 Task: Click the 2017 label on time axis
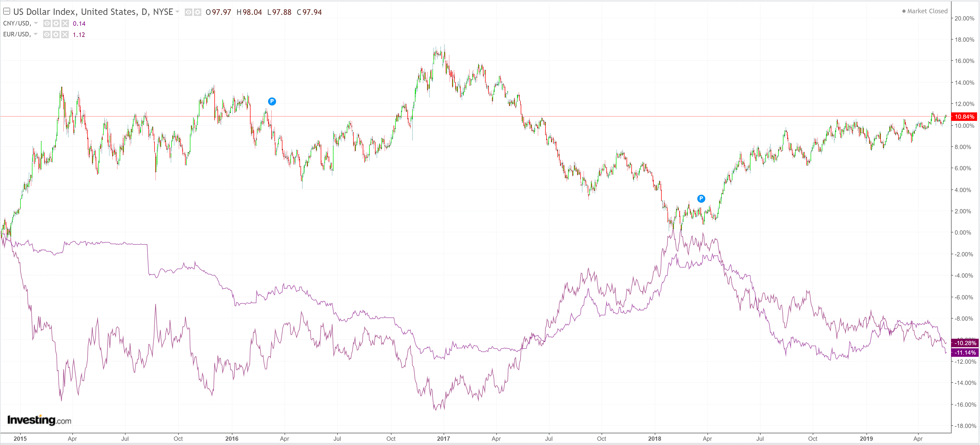(443, 439)
